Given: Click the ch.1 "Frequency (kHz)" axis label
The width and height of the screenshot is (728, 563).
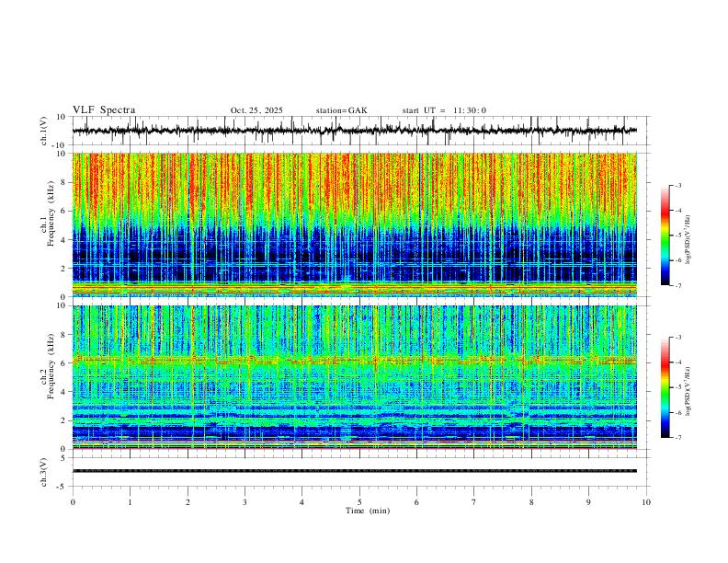Looking at the screenshot, I should click(x=51, y=212).
